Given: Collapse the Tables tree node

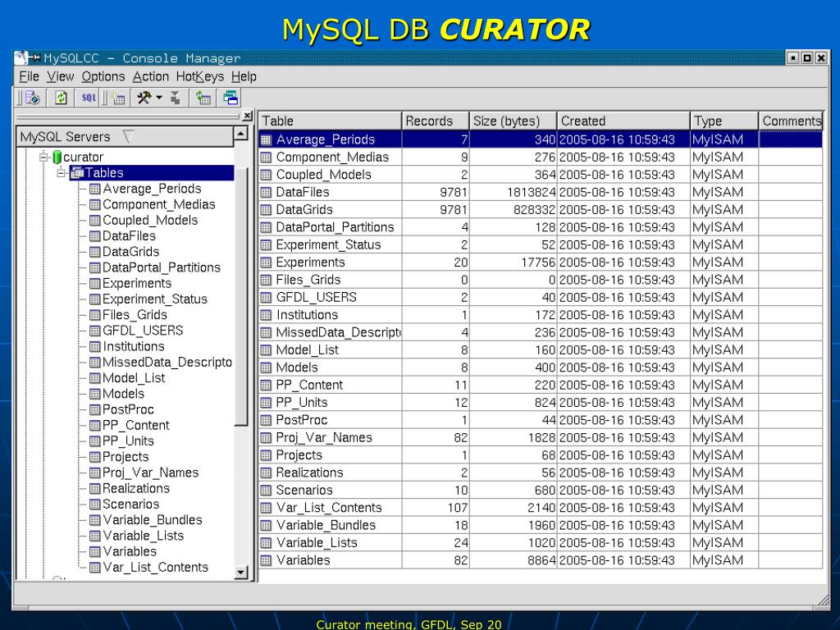Looking at the screenshot, I should click(61, 172).
